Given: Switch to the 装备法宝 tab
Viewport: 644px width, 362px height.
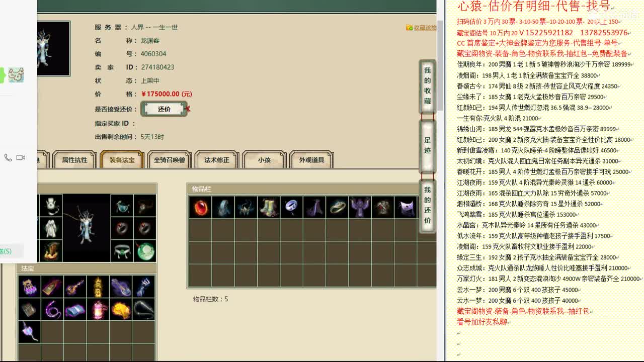Looking at the screenshot, I should 122,160.
